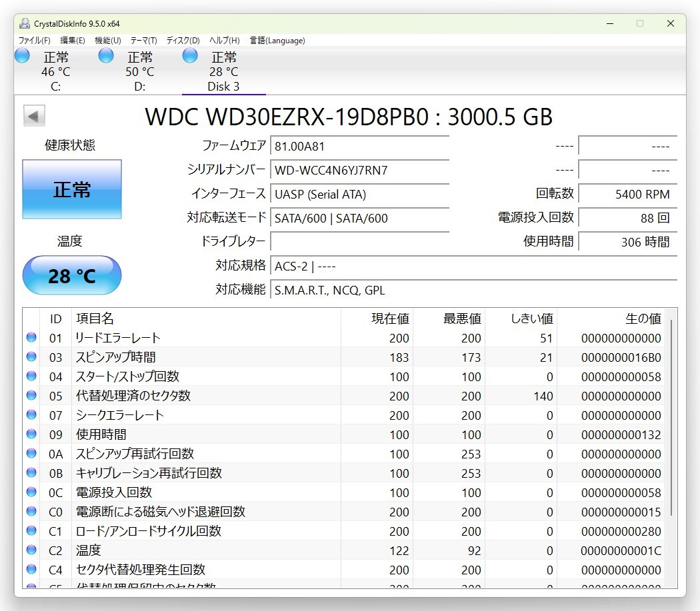Click the disk title WDC WD30EZRX-19D8PB0 : 3000.5 GB
Image resolution: width=700 pixels, height=611 pixels.
pos(349,117)
